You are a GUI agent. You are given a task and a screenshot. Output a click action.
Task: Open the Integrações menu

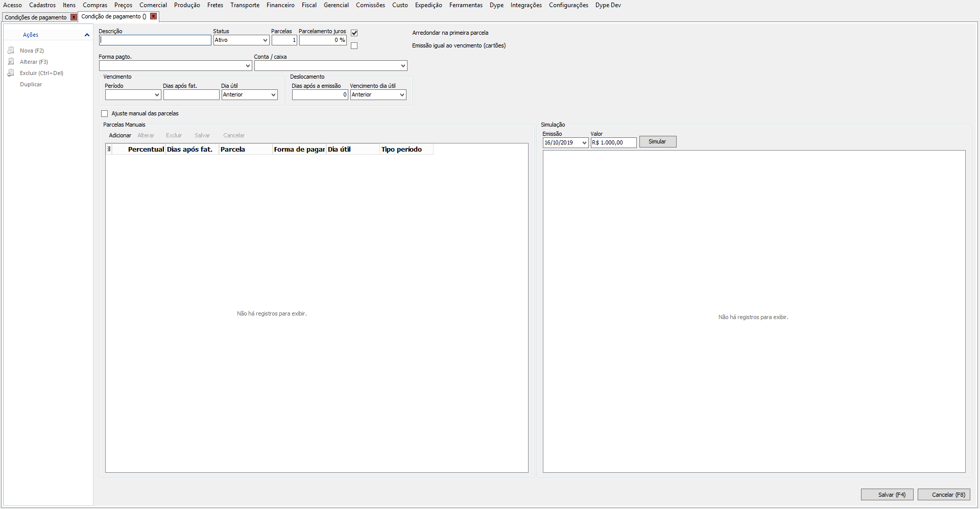(x=526, y=5)
